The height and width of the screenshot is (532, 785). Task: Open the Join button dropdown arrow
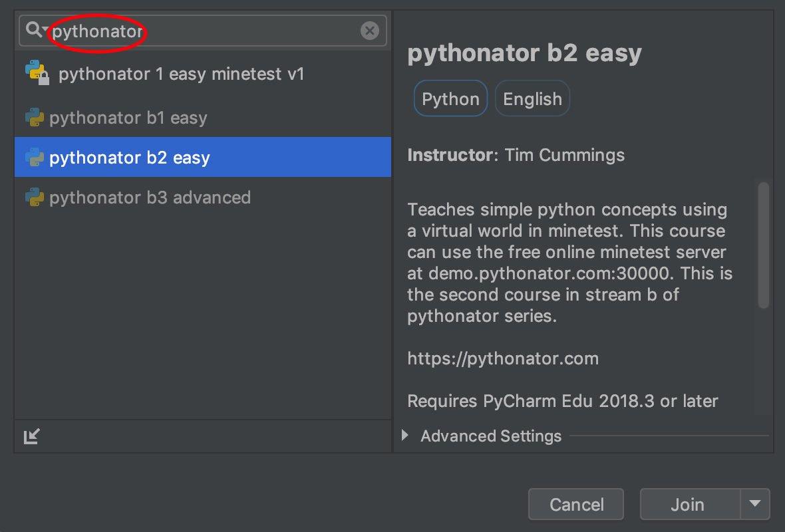pos(755,504)
